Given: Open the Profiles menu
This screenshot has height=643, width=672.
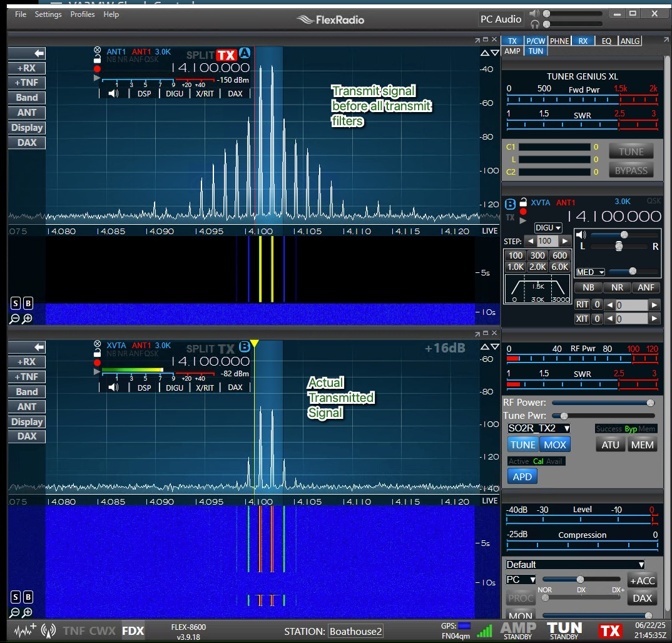Looking at the screenshot, I should pyautogui.click(x=83, y=14).
